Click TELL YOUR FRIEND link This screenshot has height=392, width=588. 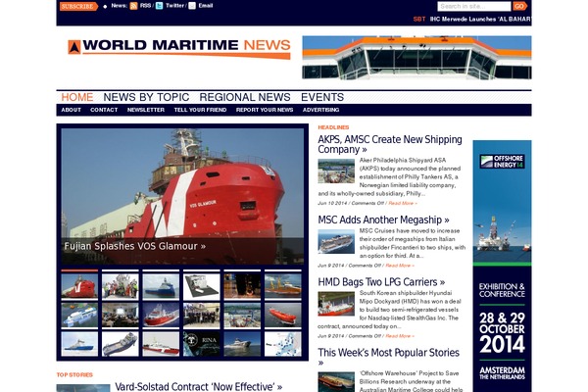pyautogui.click(x=200, y=110)
